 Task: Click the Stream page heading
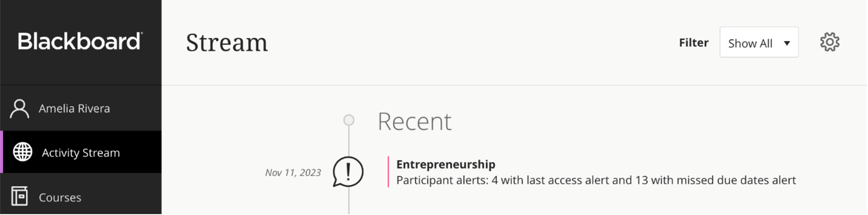[227, 43]
